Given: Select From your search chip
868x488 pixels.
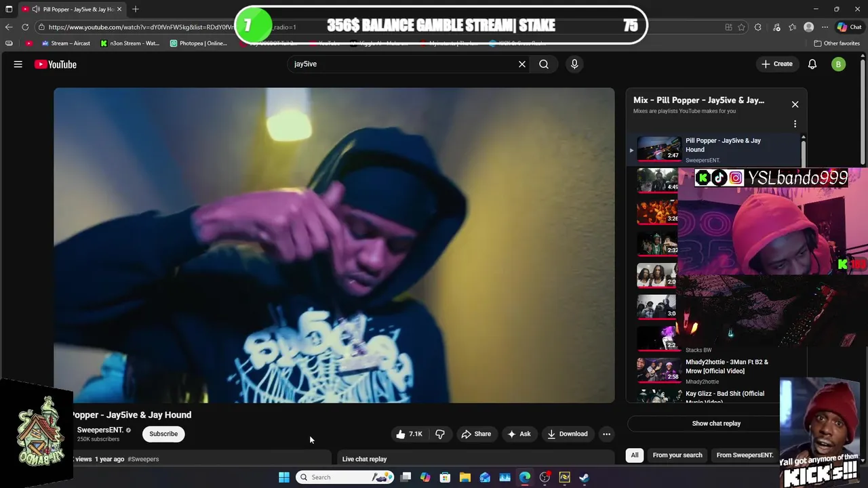Looking at the screenshot, I should point(677,455).
